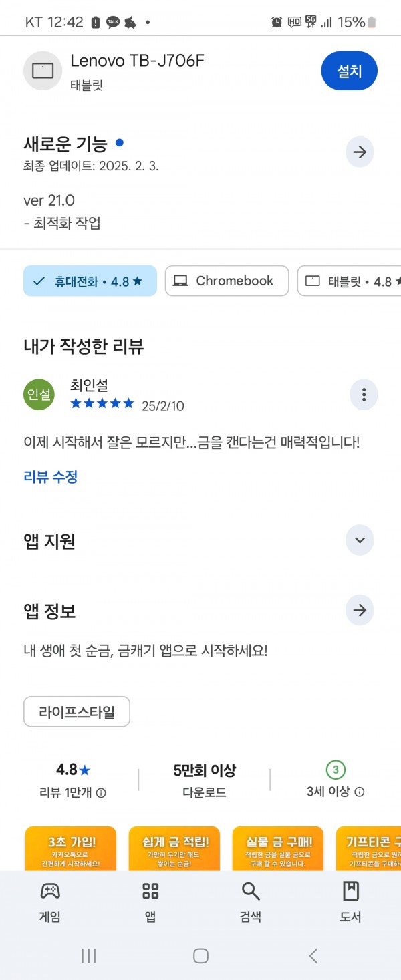Select the Chromebook device chip

pyautogui.click(x=227, y=281)
